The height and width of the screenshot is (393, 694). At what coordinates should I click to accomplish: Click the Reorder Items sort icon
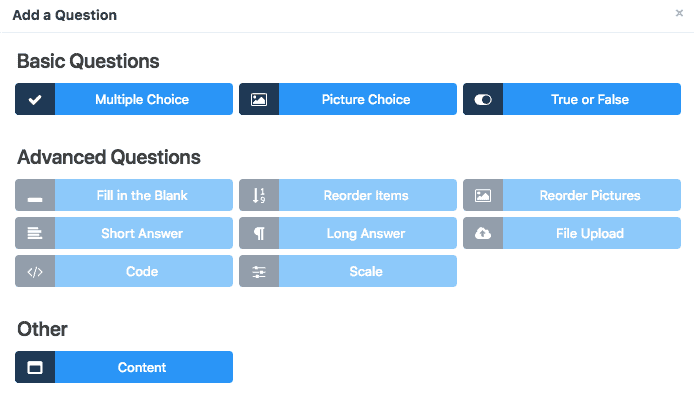pyautogui.click(x=259, y=195)
